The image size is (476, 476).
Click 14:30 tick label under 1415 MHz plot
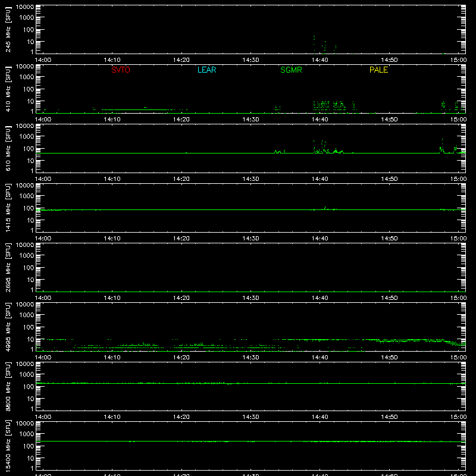click(250, 239)
